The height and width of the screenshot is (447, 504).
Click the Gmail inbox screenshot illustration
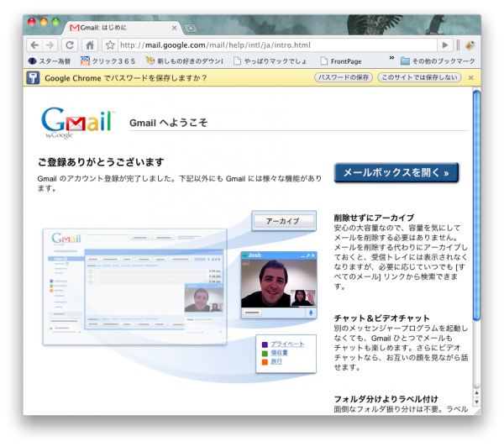pyautogui.click(x=135, y=287)
